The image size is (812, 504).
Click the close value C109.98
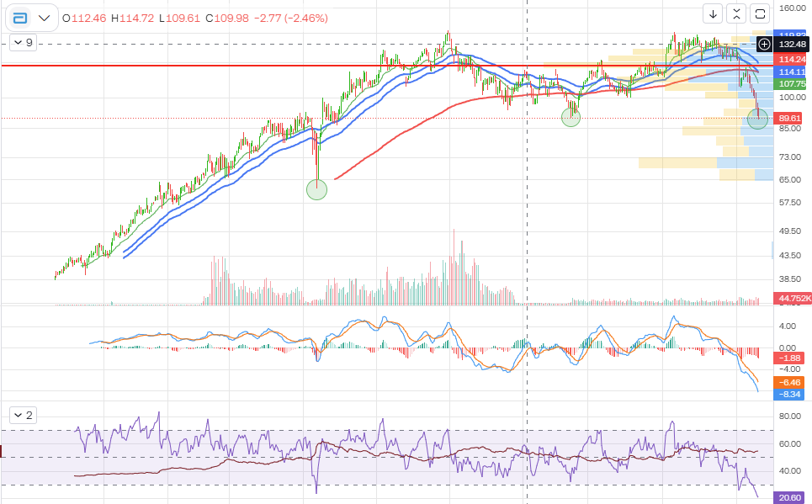pyautogui.click(x=227, y=19)
